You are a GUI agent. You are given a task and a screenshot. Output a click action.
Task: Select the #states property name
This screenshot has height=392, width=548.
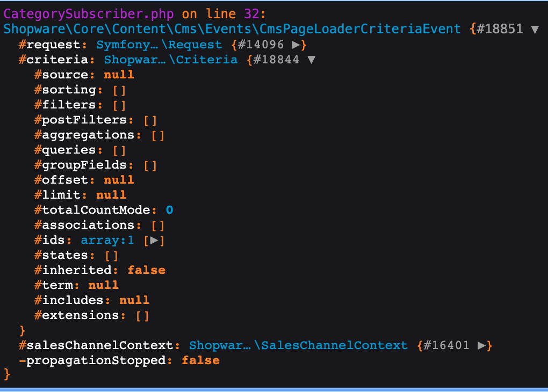61,255
